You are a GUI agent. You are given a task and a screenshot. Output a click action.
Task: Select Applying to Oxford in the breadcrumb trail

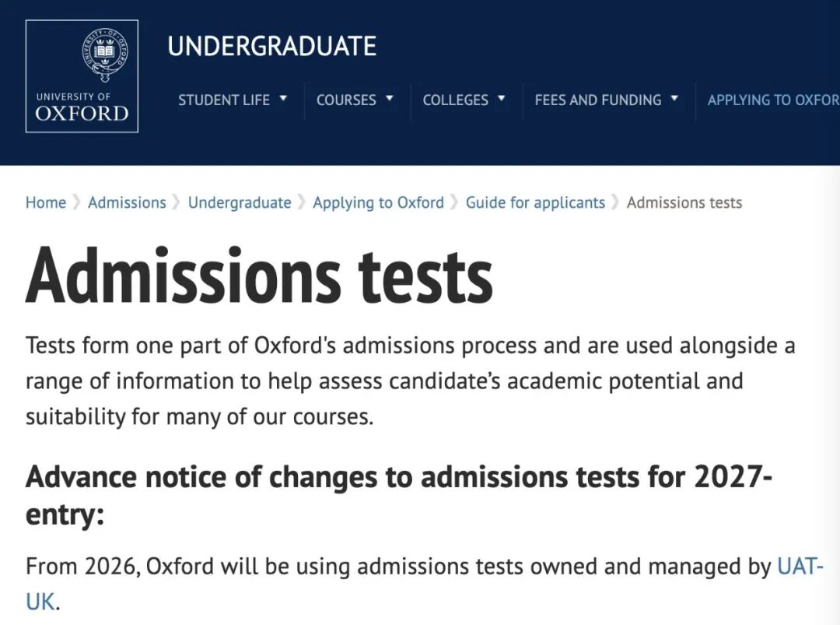click(x=378, y=202)
